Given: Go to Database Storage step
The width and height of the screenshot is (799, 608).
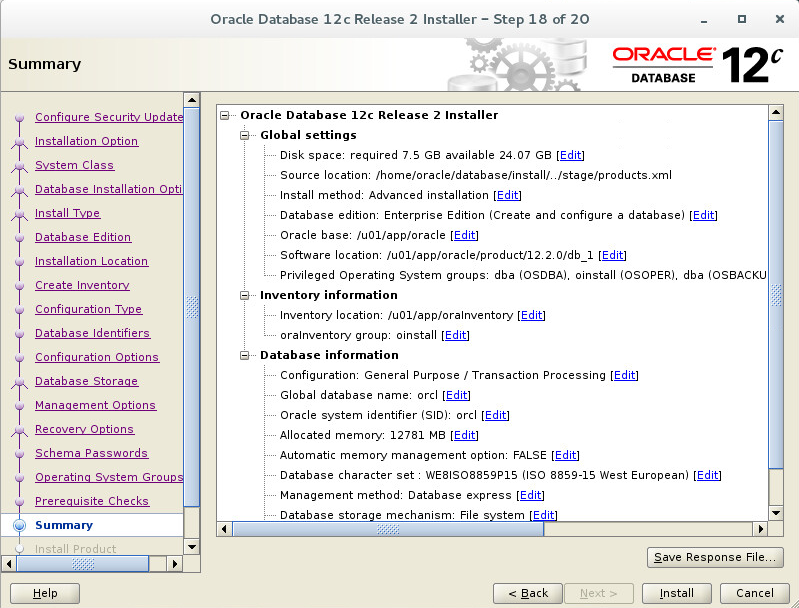Looking at the screenshot, I should click(x=87, y=381).
